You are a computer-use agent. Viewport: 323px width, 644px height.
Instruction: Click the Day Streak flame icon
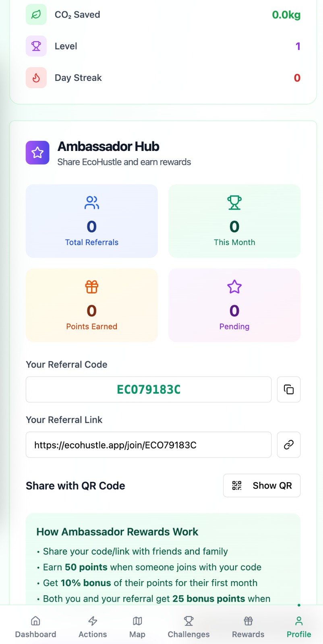[36, 78]
